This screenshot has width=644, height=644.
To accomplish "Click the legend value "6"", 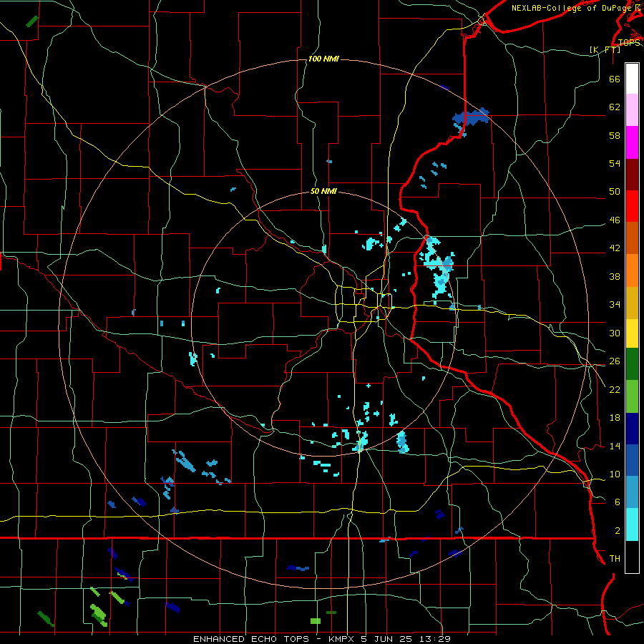I will point(618,502).
